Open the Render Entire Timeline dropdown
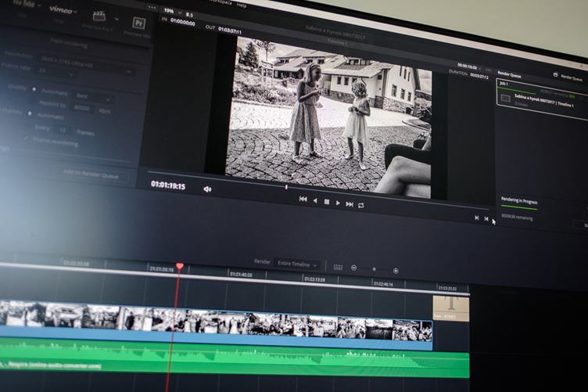Screen dimensions: 588x392 [x=297, y=264]
